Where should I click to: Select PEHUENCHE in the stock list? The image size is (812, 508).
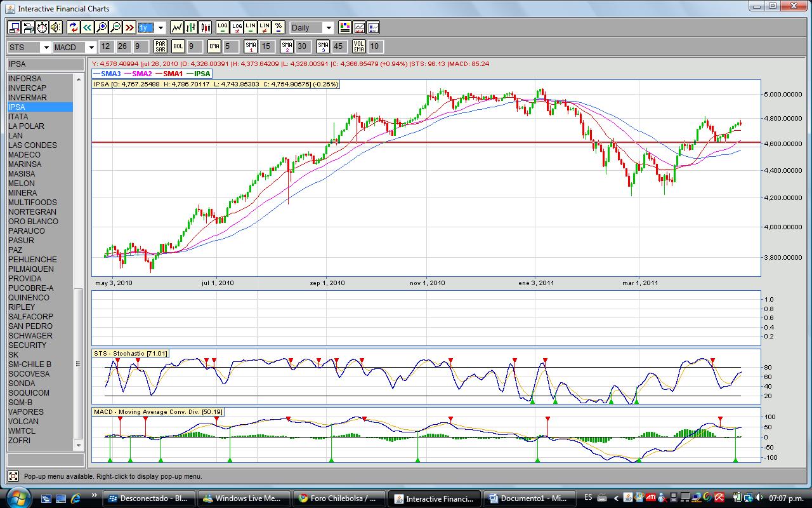tap(40, 260)
